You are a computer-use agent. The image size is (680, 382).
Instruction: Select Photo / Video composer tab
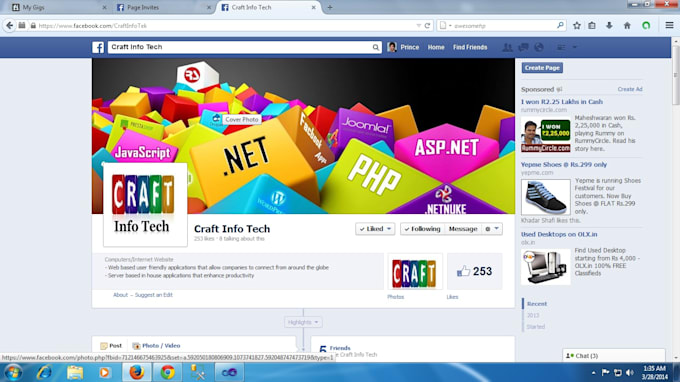point(156,346)
